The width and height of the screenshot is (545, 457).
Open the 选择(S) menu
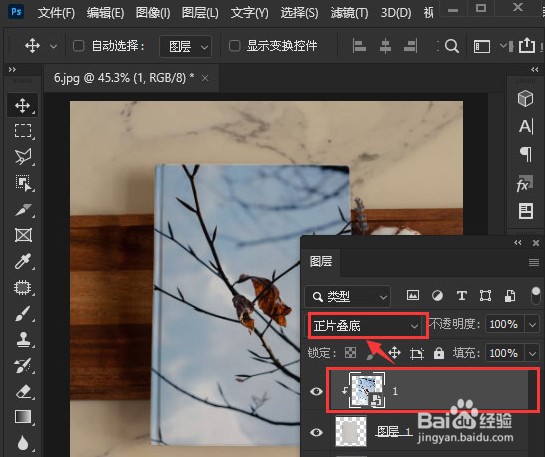pos(299,13)
